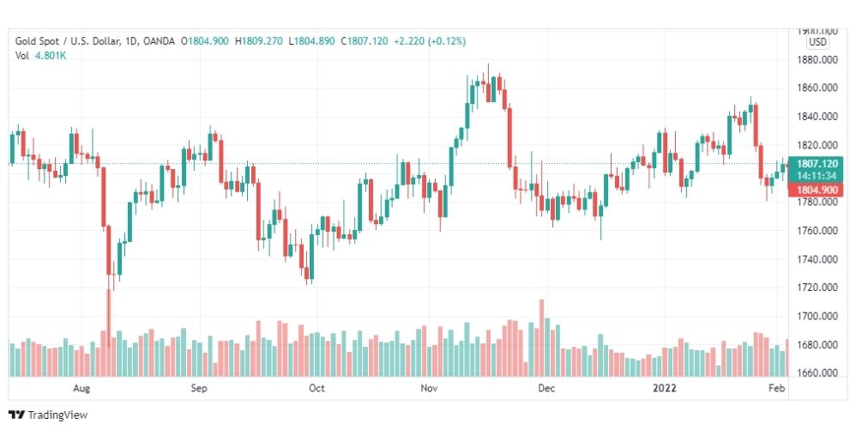
Task: Click the Vol 4.801K indicator label
Action: point(40,56)
